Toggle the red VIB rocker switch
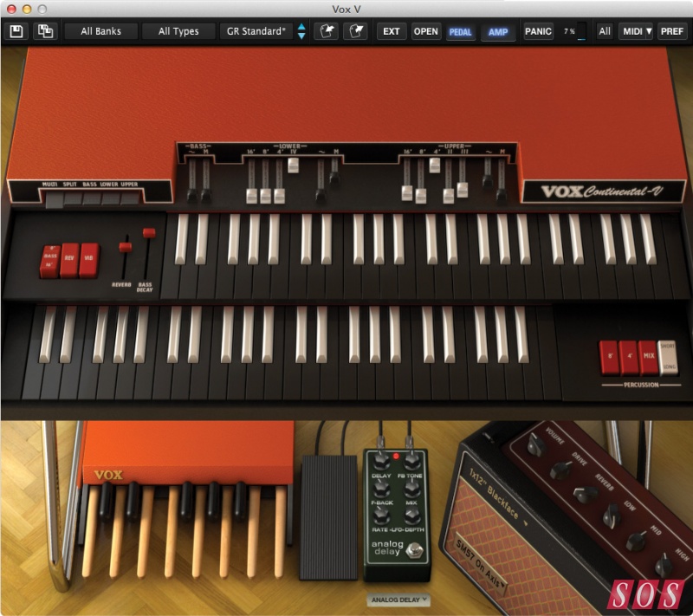693x616 pixels. [x=88, y=260]
